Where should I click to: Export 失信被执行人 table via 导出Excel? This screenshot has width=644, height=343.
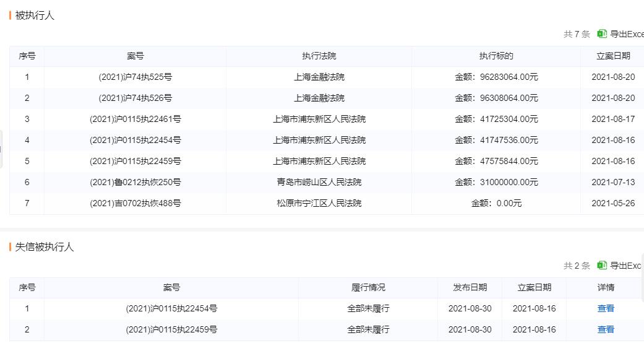click(625, 265)
